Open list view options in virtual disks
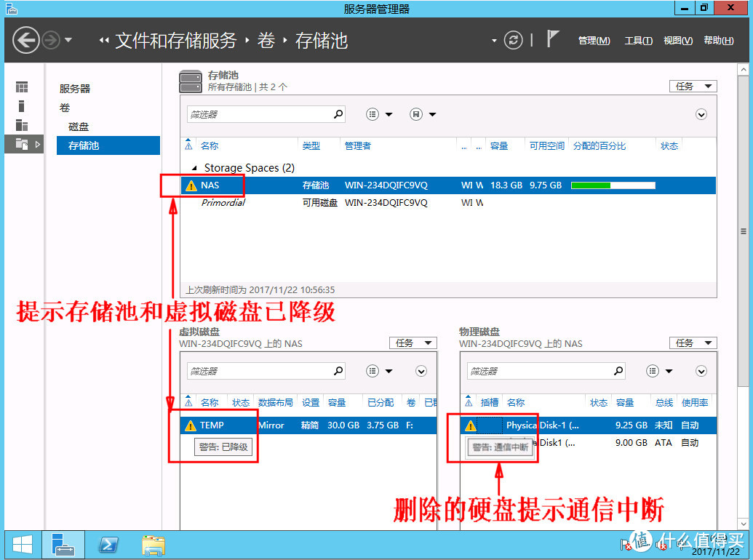 click(379, 371)
